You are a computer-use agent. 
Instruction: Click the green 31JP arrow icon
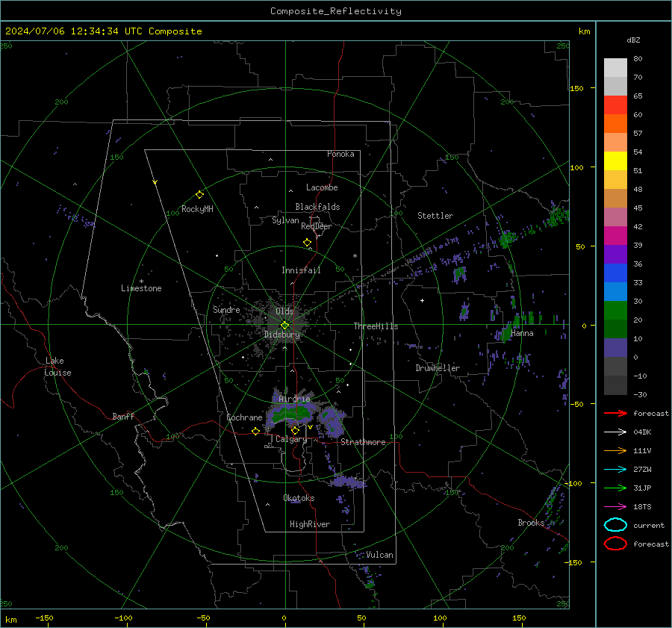[615, 488]
